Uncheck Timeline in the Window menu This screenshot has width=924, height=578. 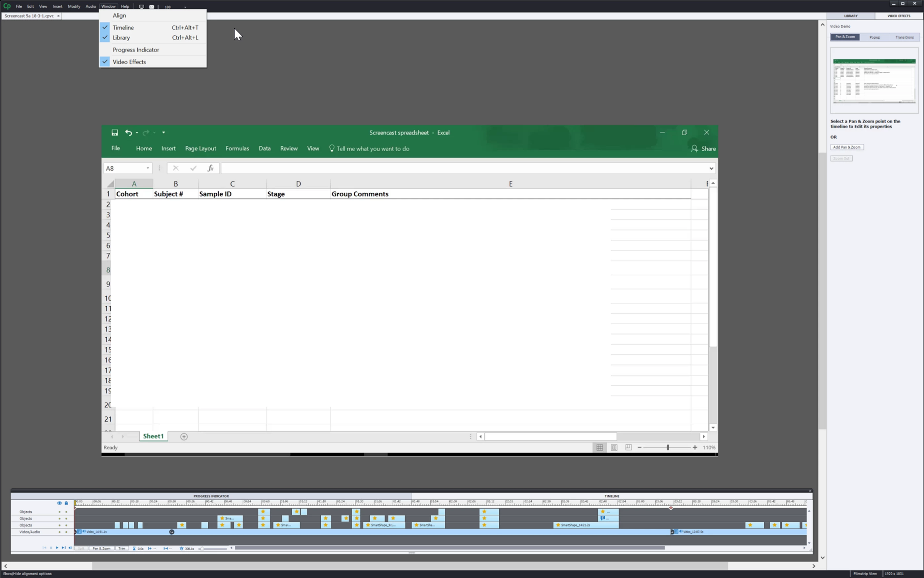click(x=123, y=27)
